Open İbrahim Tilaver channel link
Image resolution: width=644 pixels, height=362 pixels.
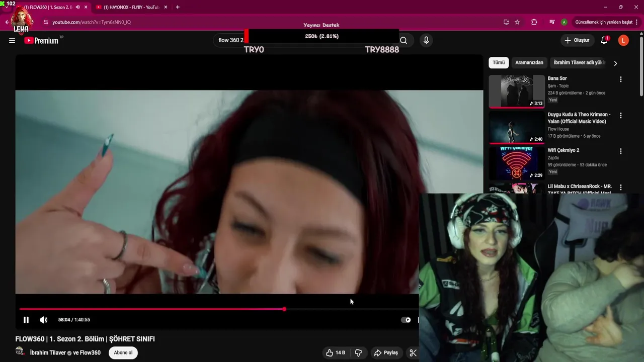(48, 352)
